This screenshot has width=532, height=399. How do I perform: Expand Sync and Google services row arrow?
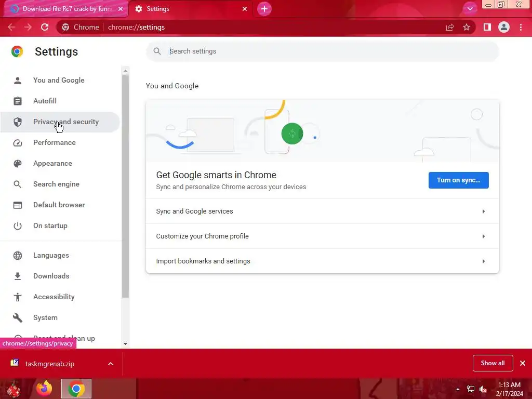click(484, 211)
